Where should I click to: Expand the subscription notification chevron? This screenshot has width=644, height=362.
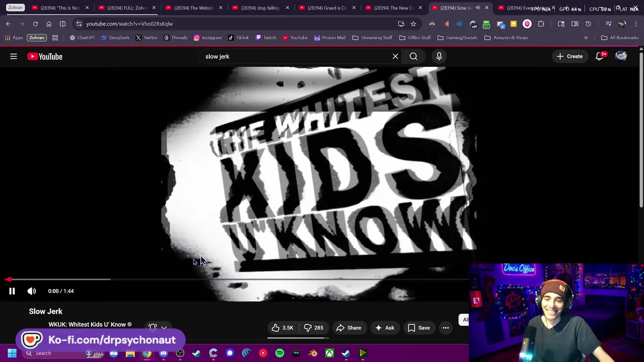(x=164, y=328)
